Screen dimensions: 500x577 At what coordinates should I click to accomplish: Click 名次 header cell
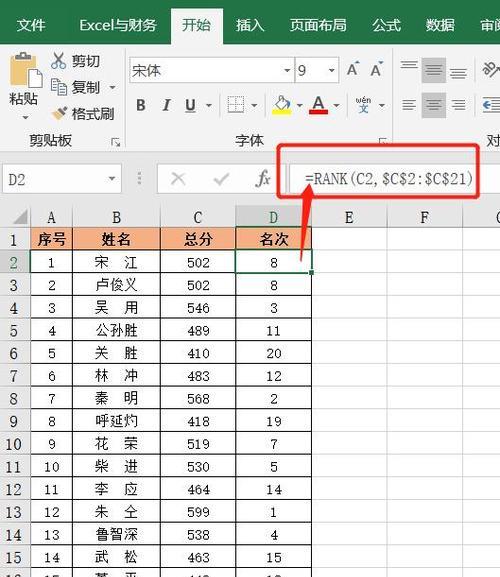[x=273, y=239]
